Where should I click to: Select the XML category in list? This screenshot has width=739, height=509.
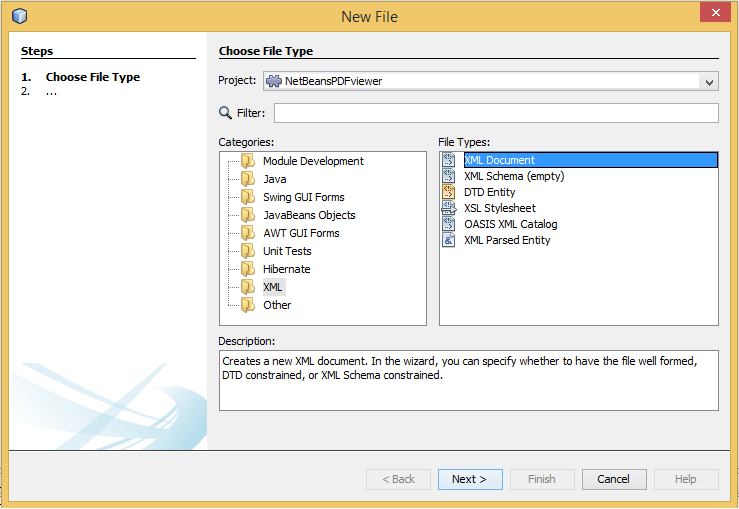click(x=273, y=287)
